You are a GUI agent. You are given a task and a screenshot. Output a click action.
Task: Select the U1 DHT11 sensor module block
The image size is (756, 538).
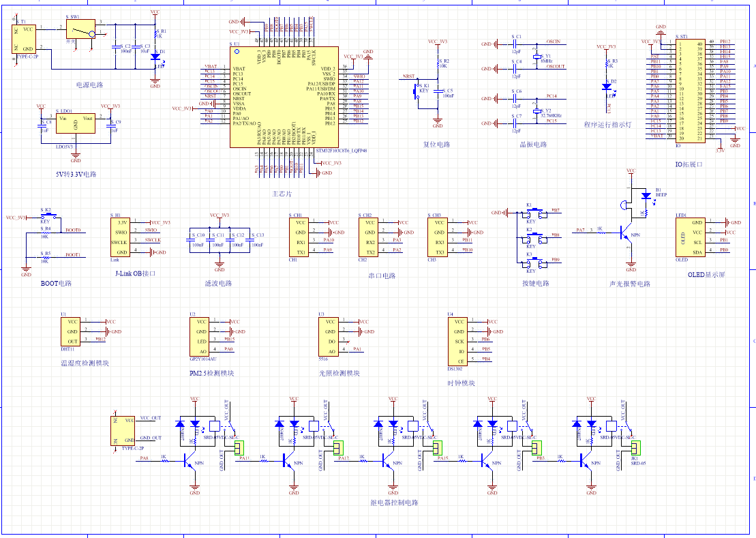pos(70,331)
